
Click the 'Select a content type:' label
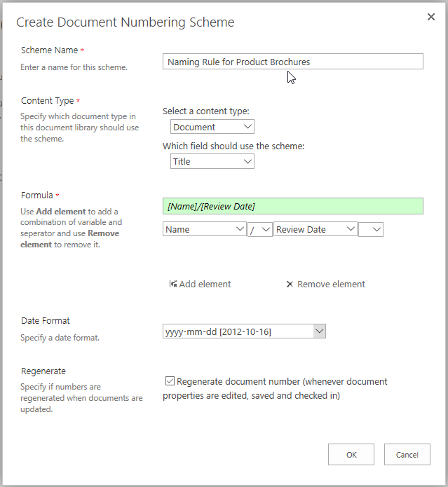[x=206, y=111]
